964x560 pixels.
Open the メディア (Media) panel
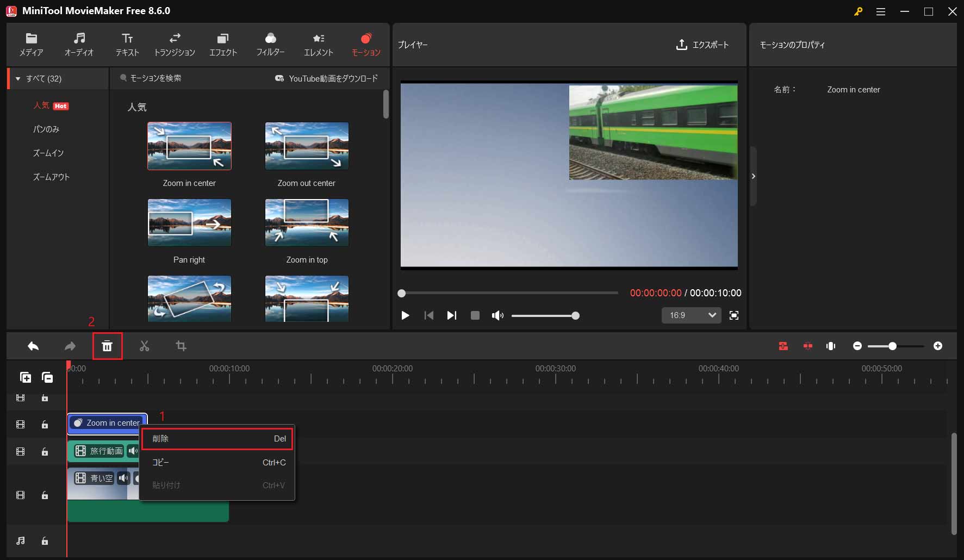31,44
